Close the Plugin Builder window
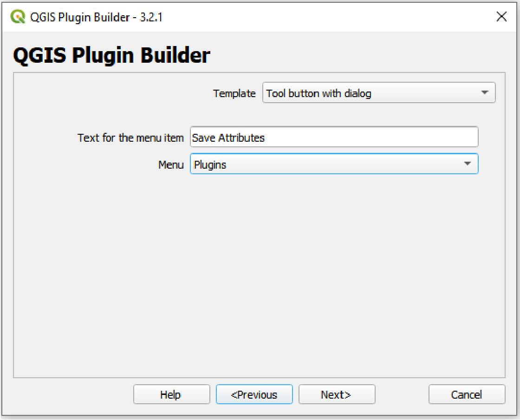Screen dimensions: 520x420 501,17
